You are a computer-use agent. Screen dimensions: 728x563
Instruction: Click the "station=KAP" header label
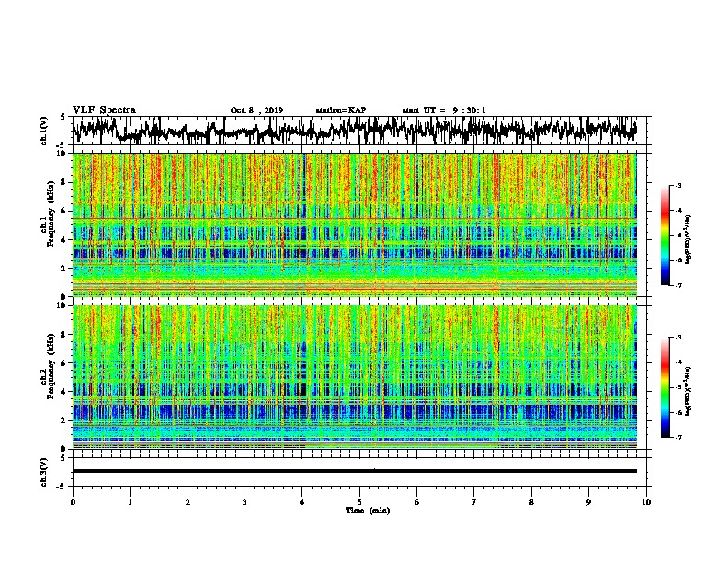(341, 110)
